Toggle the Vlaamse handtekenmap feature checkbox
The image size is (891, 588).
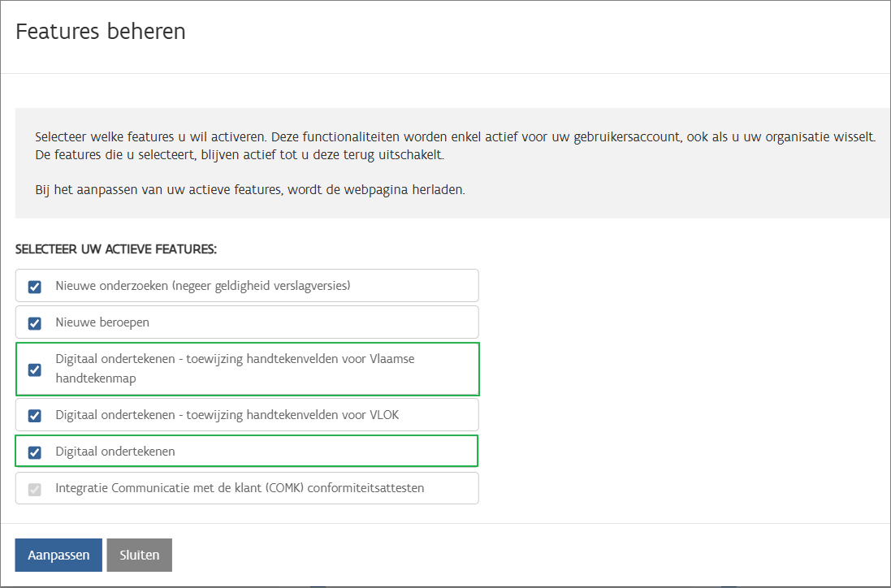(x=35, y=370)
